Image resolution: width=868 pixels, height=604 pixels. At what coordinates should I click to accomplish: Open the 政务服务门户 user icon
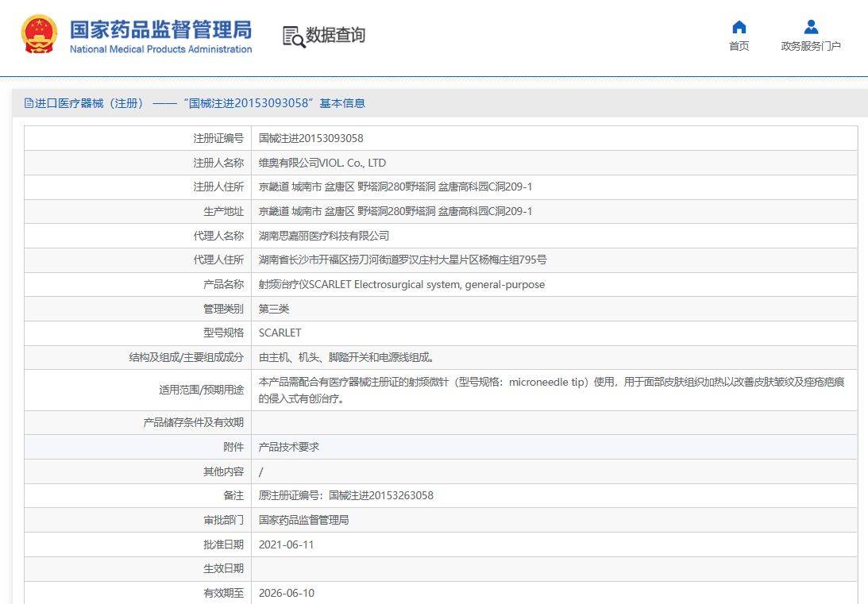(x=811, y=27)
